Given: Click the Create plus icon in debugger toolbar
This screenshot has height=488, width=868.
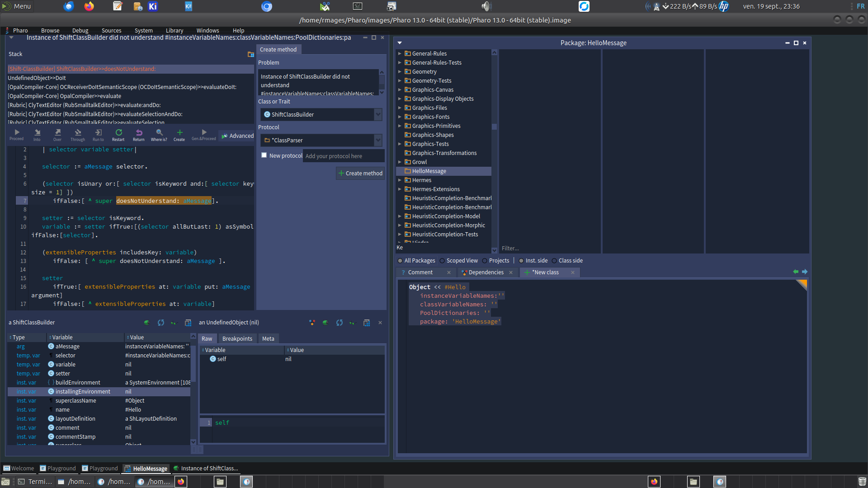Looking at the screenshot, I should pyautogui.click(x=179, y=133).
